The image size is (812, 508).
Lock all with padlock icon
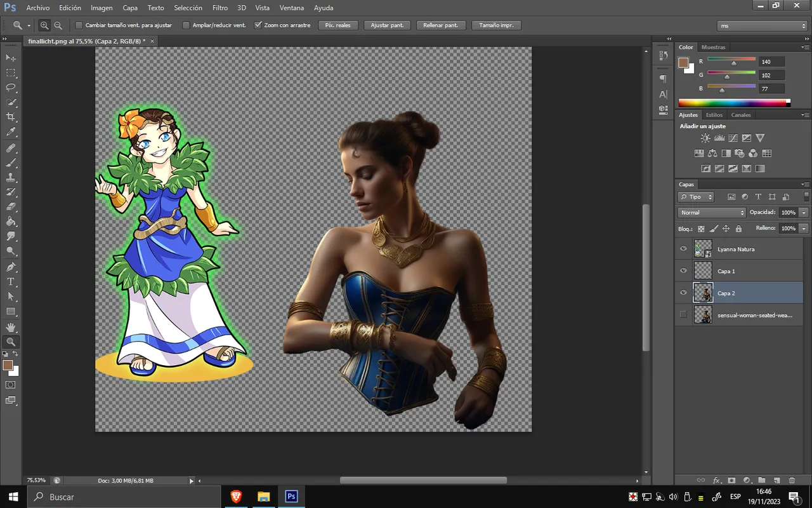pyautogui.click(x=738, y=229)
